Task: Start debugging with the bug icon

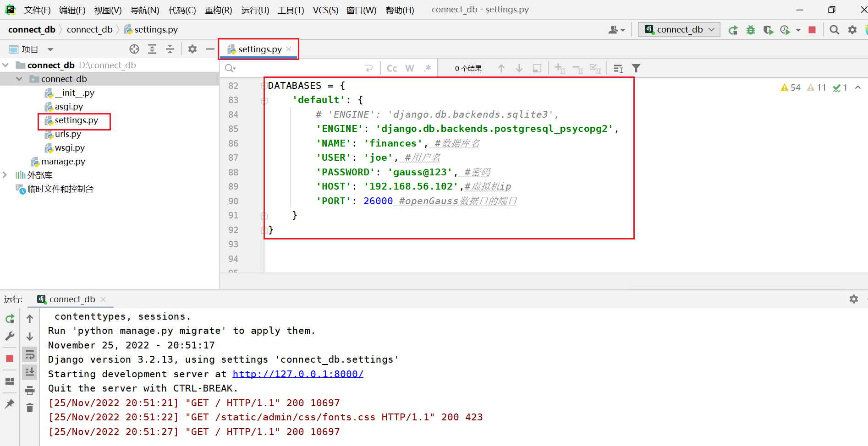Action: coord(751,30)
